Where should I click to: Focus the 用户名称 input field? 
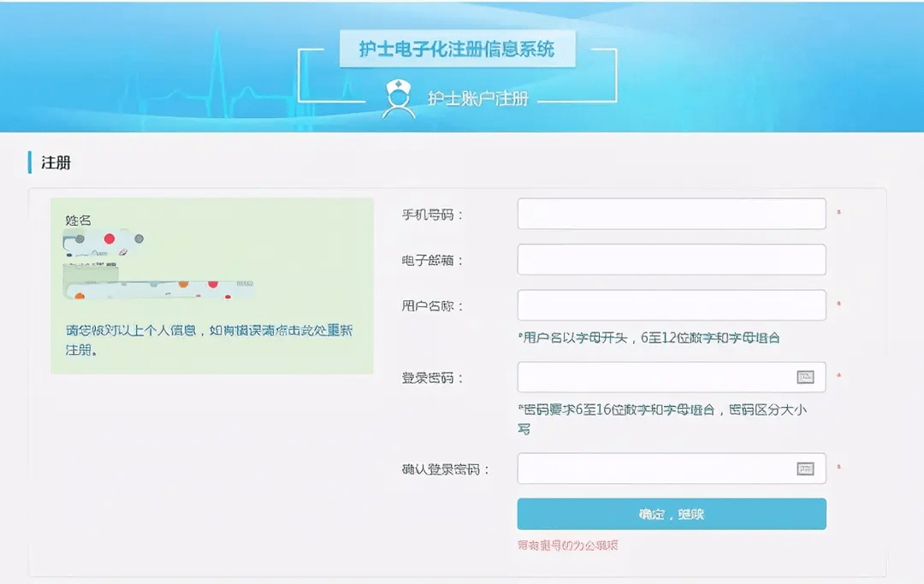coord(671,305)
